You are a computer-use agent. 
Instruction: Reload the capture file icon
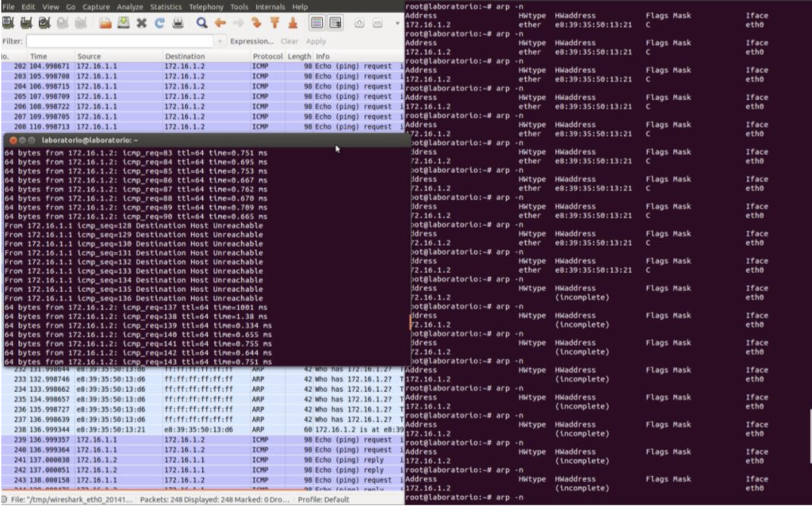tap(159, 23)
